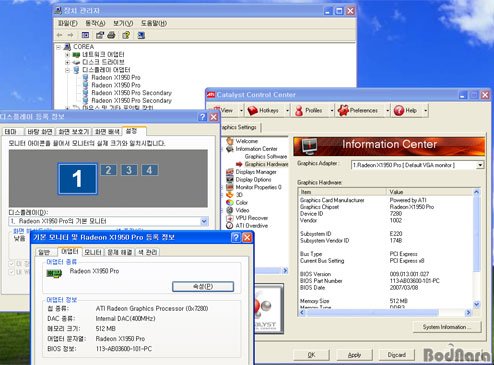Open the dropdown arrow next to Profiles
494x365 pixels.
(x=332, y=110)
